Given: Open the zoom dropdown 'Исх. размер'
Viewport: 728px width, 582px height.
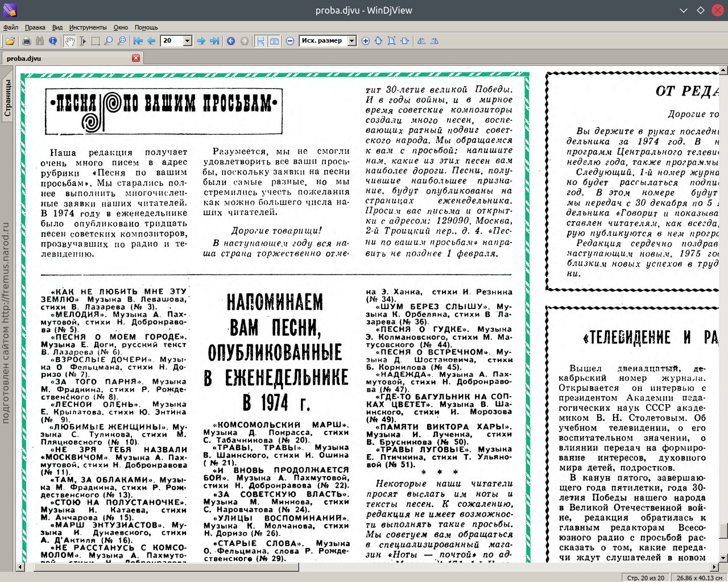Looking at the screenshot, I should [x=352, y=41].
